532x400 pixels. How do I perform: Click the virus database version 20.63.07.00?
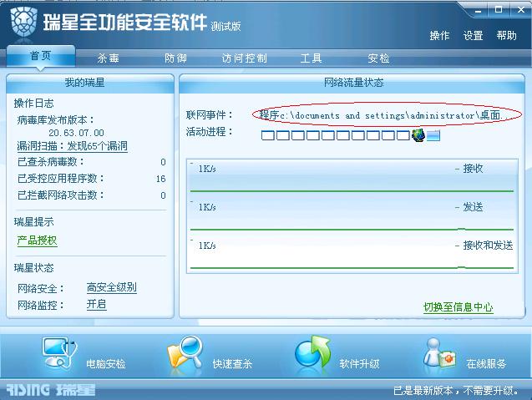click(76, 133)
